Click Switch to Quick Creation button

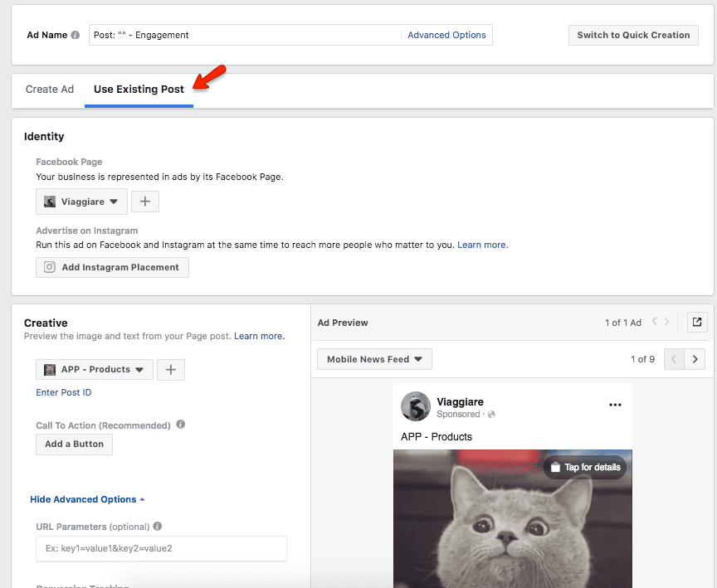[633, 35]
